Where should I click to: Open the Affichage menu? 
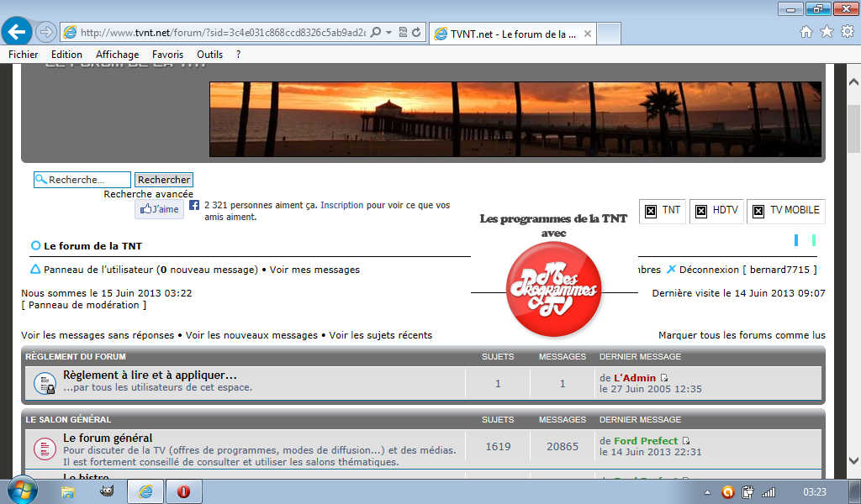tap(117, 55)
